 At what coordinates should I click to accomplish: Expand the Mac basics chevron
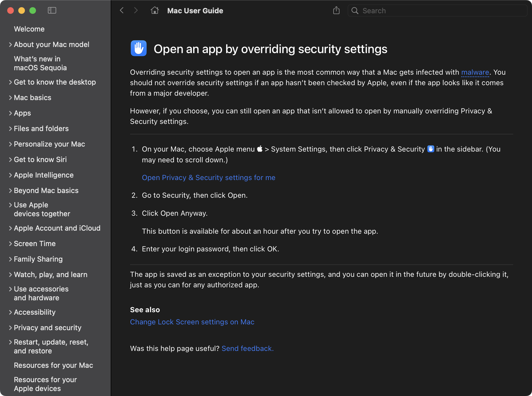[x=10, y=98]
